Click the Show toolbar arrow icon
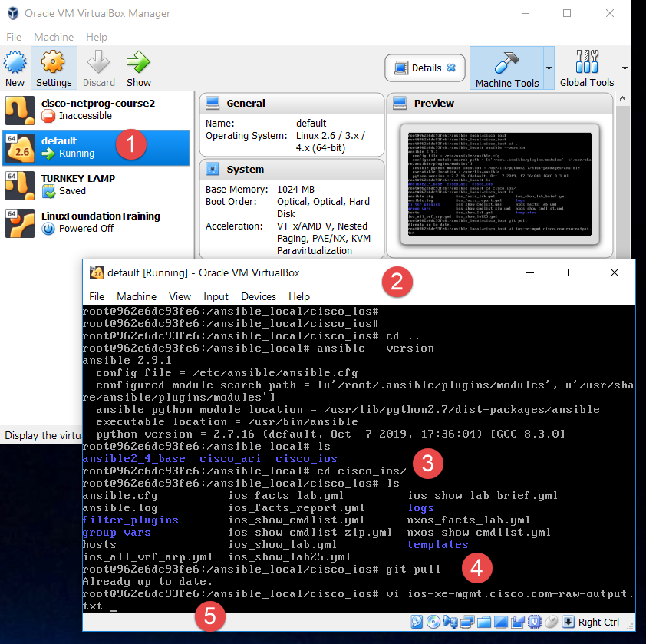646x644 pixels. click(138, 68)
